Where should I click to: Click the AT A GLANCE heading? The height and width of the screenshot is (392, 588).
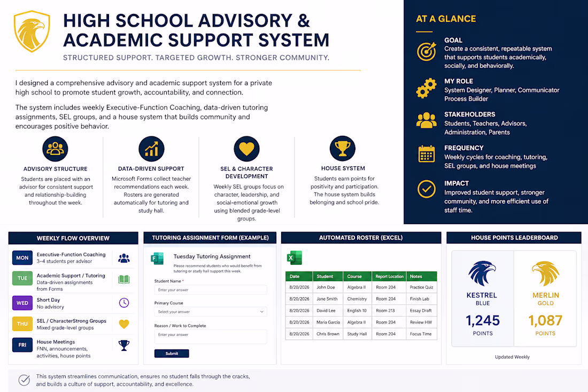point(446,19)
